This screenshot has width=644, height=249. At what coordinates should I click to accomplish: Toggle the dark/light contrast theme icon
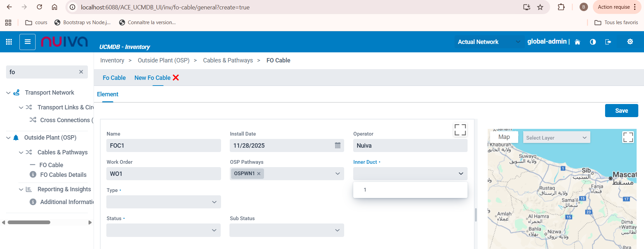coord(593,42)
